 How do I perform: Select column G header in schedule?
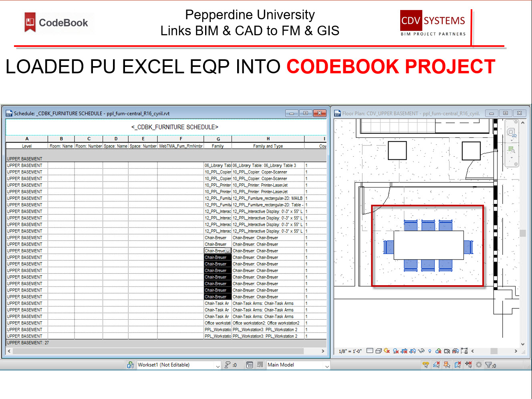pyautogui.click(x=218, y=139)
